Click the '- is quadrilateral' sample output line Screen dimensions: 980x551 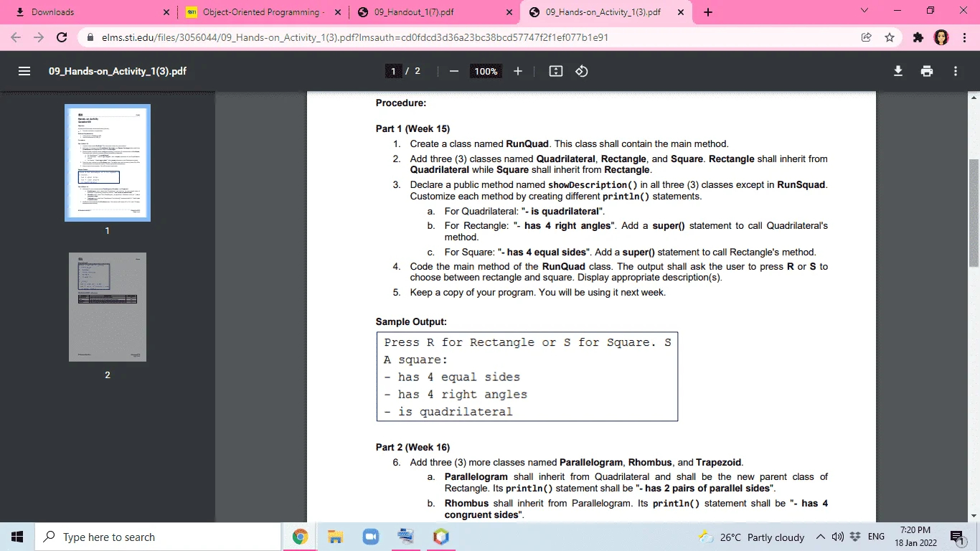pos(448,412)
